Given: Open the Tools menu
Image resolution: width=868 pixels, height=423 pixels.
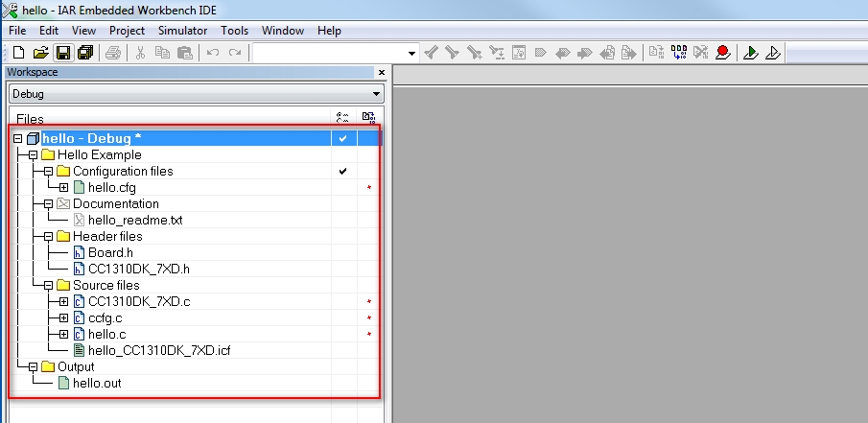Looking at the screenshot, I should point(235,31).
